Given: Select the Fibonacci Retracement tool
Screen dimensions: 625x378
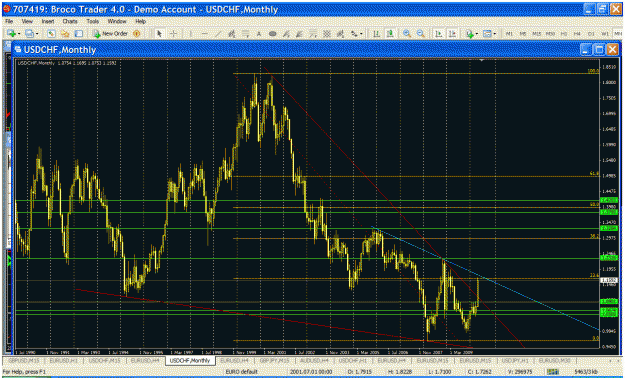Looking at the screenshot, I should (x=246, y=34).
